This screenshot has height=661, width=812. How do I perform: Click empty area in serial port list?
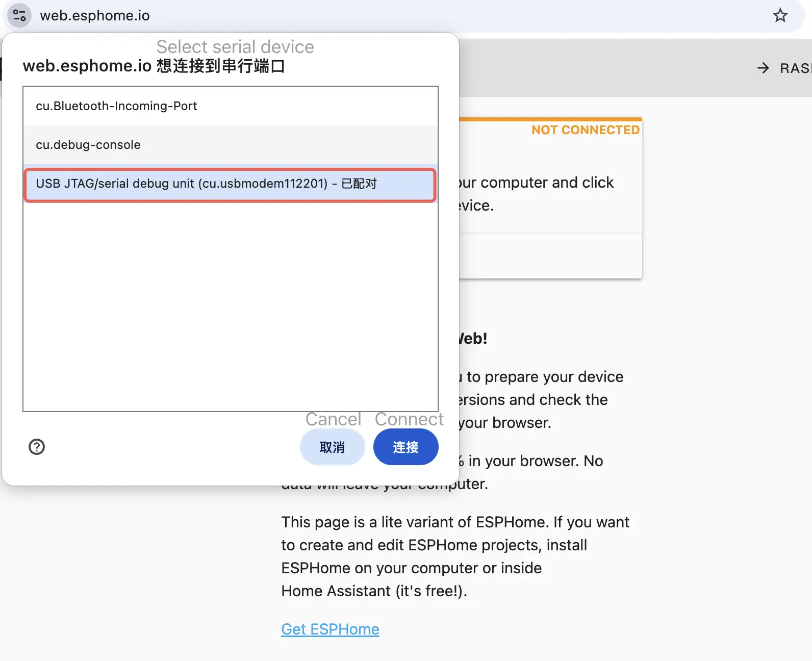[x=230, y=306]
